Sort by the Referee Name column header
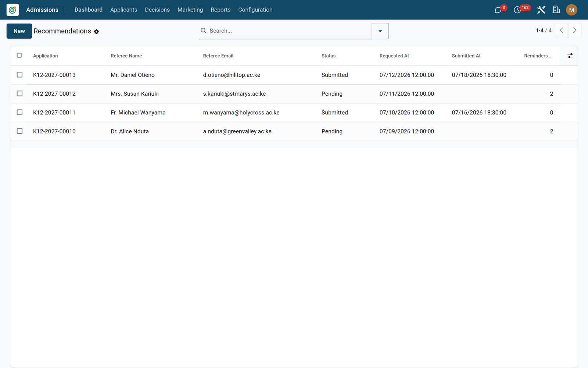Screen dimensions: 588x368 pos(126,56)
